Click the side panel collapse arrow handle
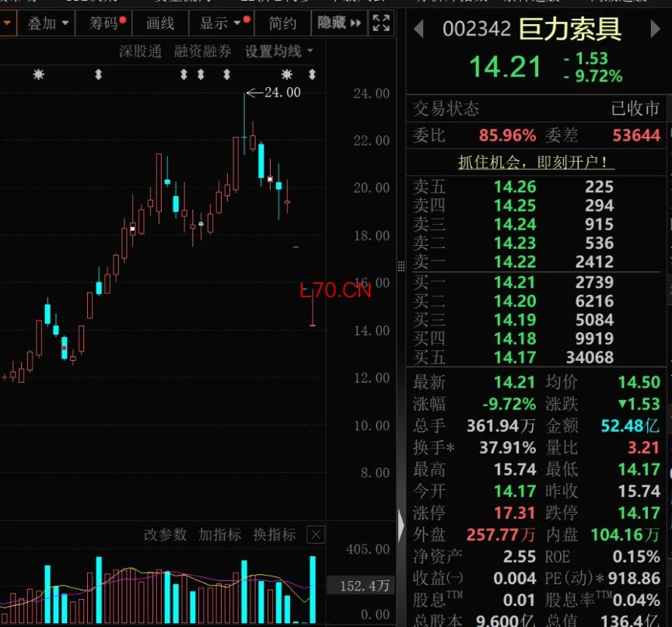This screenshot has height=627, width=672. [401, 525]
